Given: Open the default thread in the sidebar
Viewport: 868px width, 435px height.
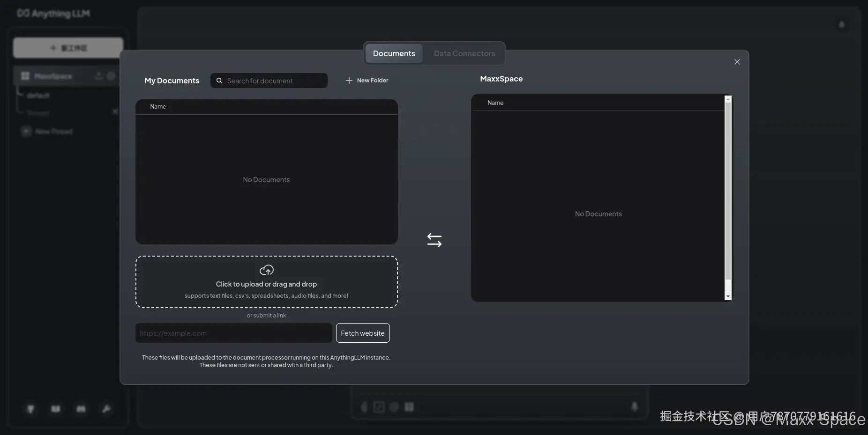Looking at the screenshot, I should point(38,96).
